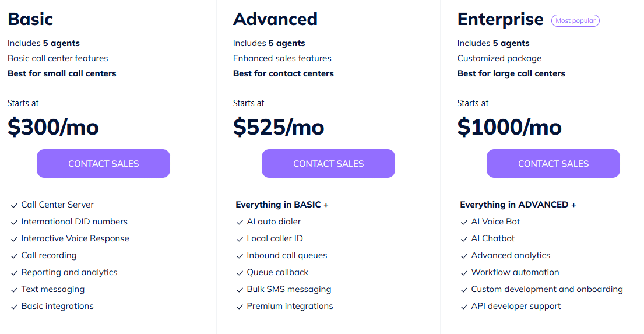Click checkmark beside API developer support
Screen dimensions: 644x334
click(x=464, y=307)
